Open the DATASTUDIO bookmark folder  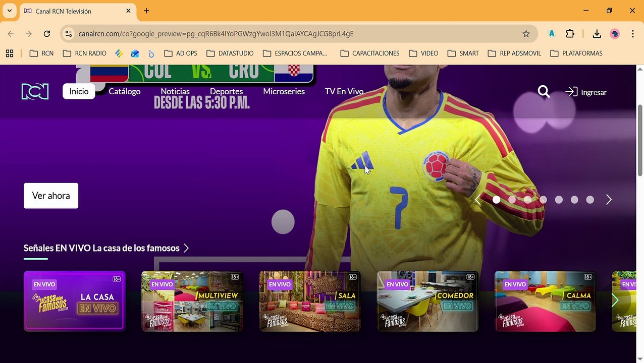pos(230,53)
